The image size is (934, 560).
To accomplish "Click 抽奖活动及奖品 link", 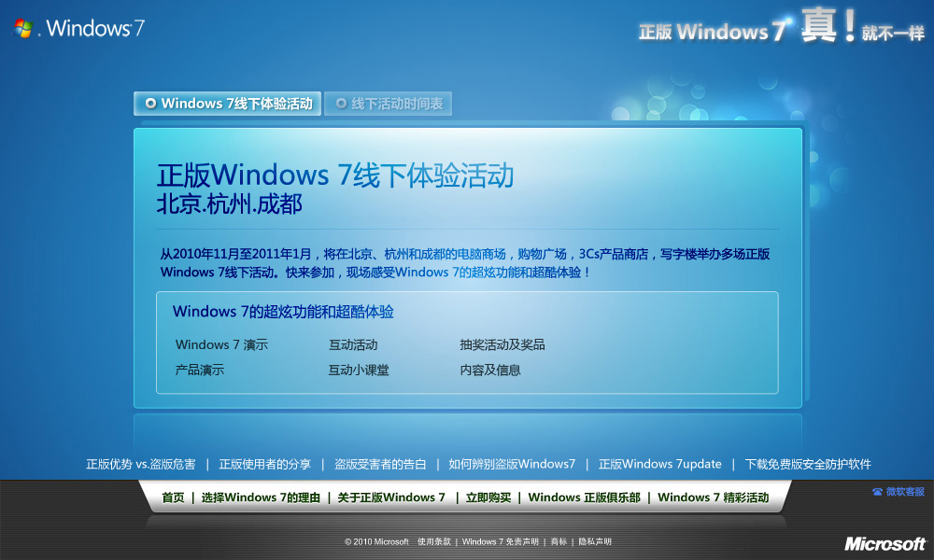I will [502, 344].
